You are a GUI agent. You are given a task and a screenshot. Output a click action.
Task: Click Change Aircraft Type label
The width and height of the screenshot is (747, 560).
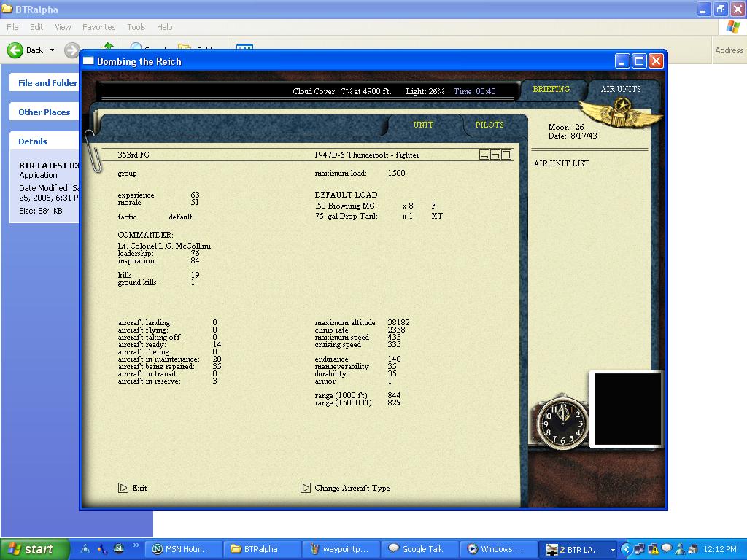click(x=352, y=488)
